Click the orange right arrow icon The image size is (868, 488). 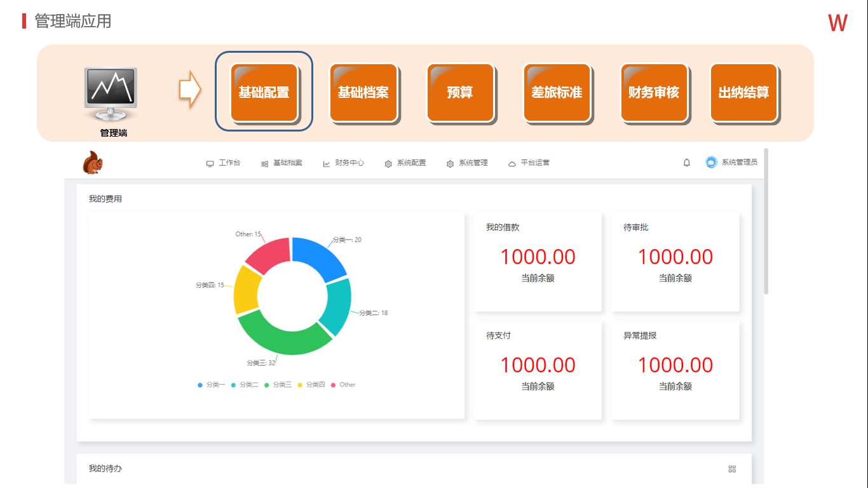point(189,90)
